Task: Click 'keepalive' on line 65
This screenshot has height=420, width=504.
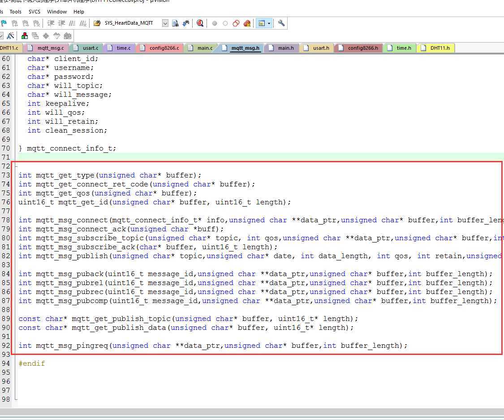Action: pos(65,104)
